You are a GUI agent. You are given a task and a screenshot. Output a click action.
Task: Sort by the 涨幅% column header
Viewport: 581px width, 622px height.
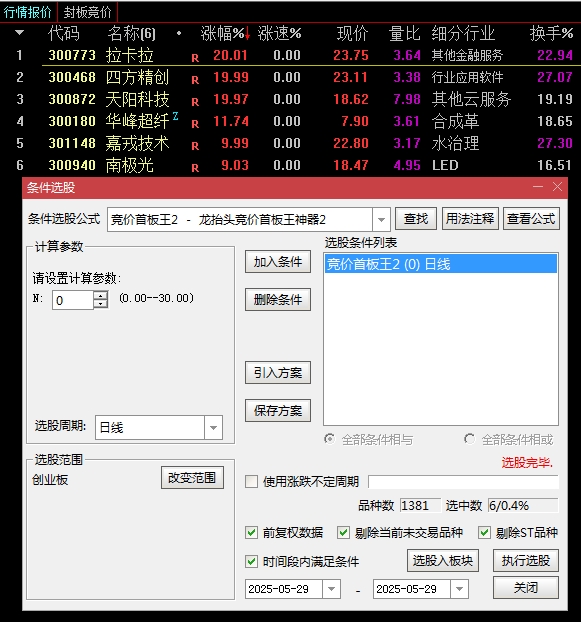pos(225,33)
